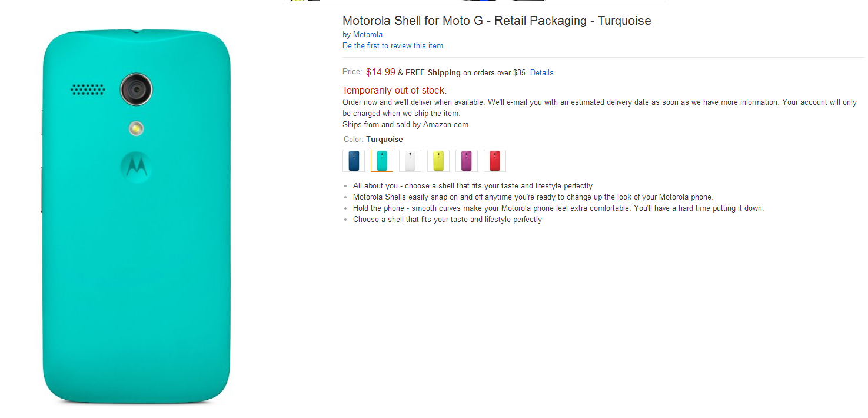Click the 'Temporarily out of stock' notice
This screenshot has height=418, width=868.
point(394,91)
